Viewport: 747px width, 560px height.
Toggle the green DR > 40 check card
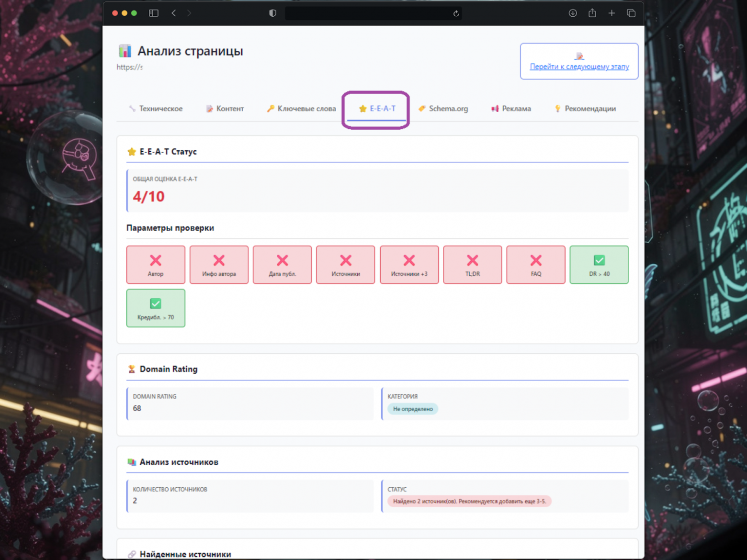599,265
